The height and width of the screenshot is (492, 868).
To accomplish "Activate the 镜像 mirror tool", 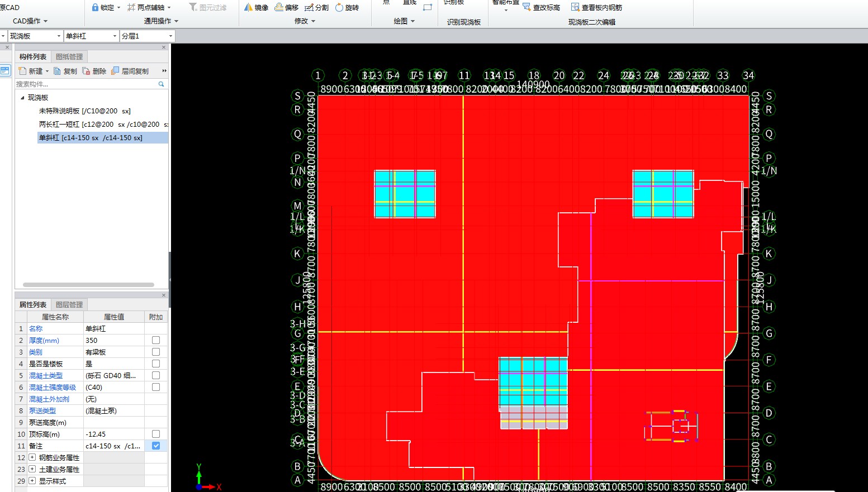I will (257, 7).
